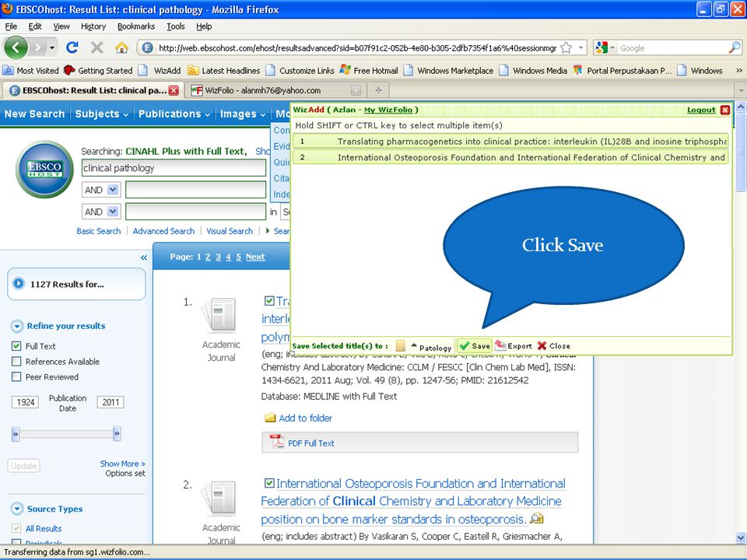Open the My WizFolio link

[388, 110]
